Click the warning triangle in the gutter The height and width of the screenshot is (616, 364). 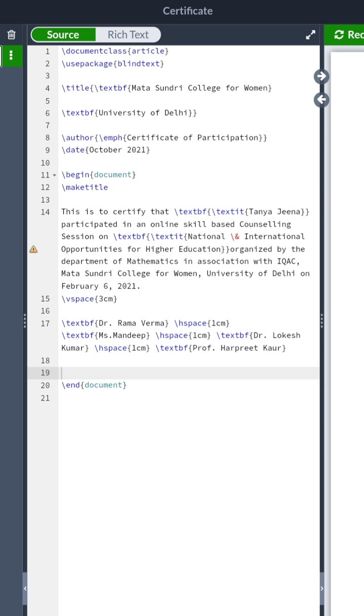pos(33,249)
